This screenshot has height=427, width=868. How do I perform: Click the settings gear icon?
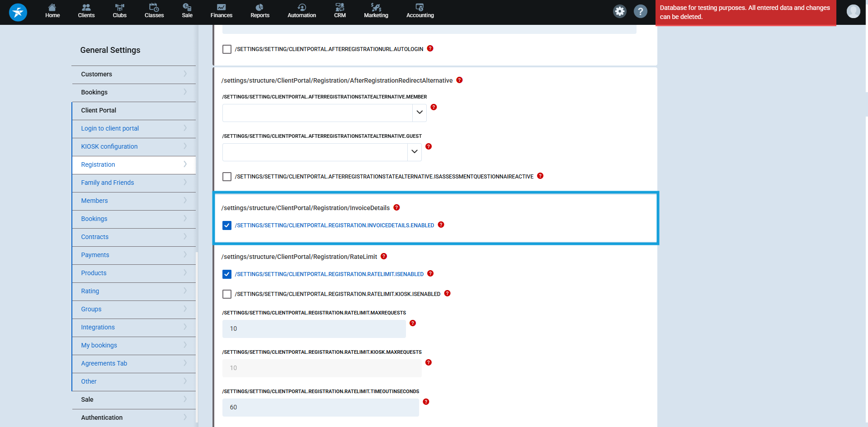[620, 11]
